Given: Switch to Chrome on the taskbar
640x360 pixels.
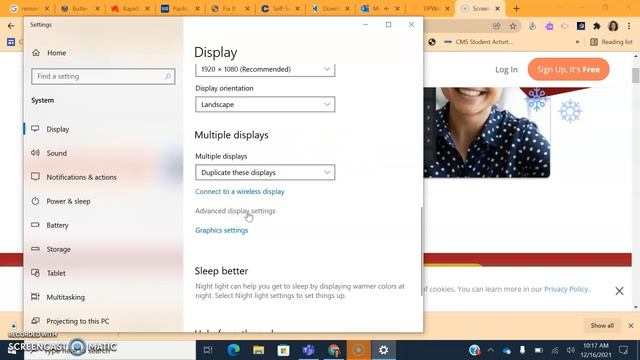Looking at the screenshot, I should tap(333, 350).
